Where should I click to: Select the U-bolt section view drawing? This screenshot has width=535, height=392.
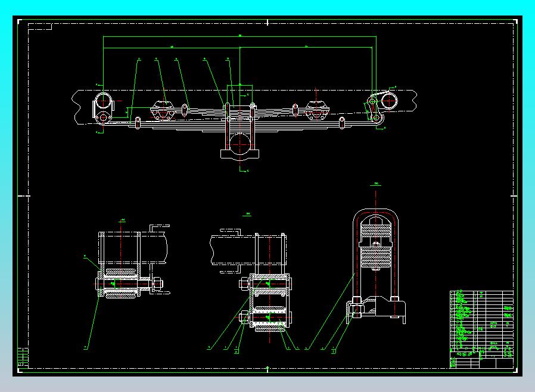point(376,266)
